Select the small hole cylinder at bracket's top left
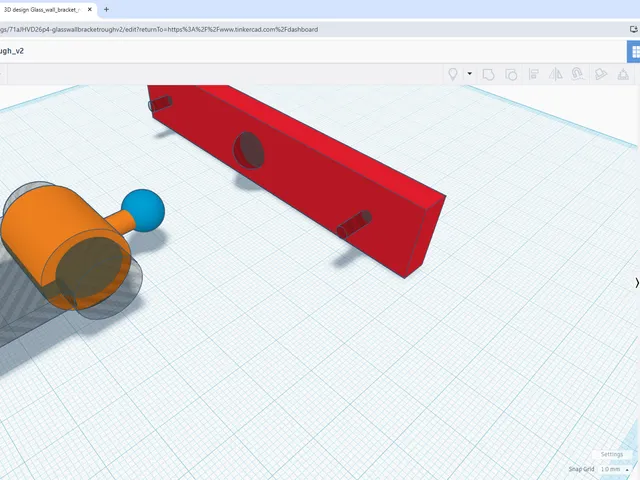Image resolution: width=640 pixels, height=480 pixels. click(x=160, y=104)
